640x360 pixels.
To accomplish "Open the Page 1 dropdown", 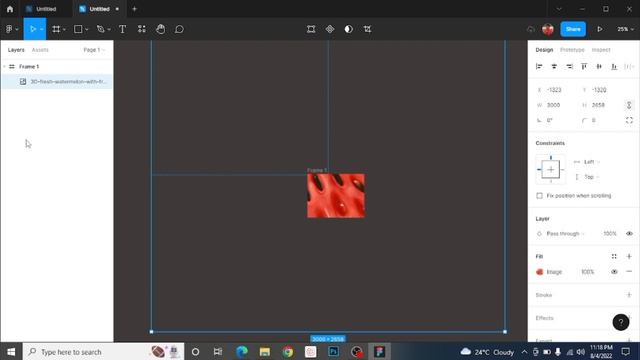I will 94,50.
